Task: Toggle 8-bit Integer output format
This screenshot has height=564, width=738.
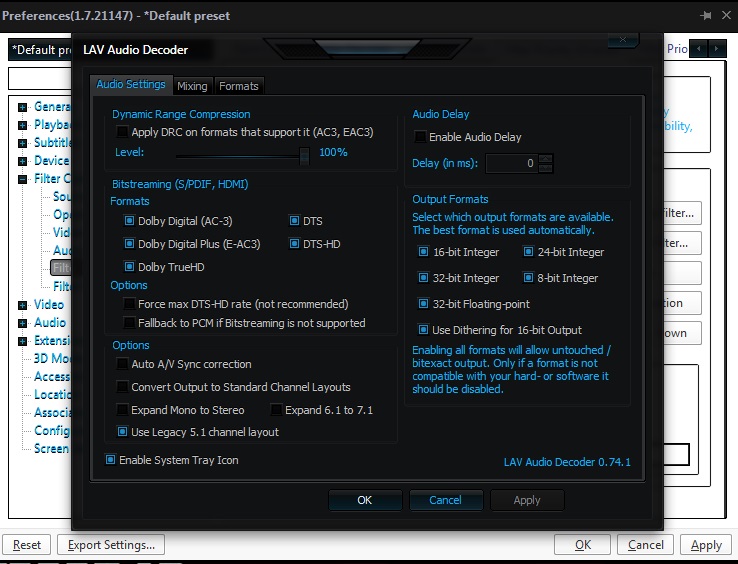Action: point(528,278)
